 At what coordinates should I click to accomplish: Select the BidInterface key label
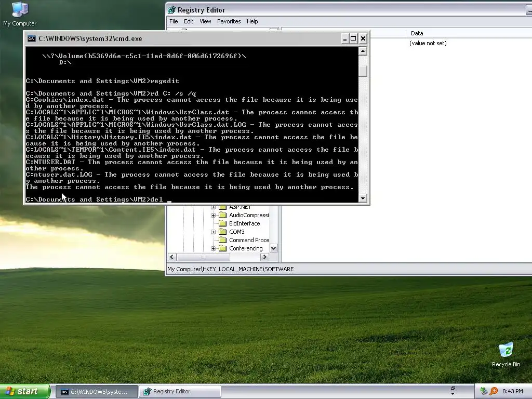coord(244,223)
